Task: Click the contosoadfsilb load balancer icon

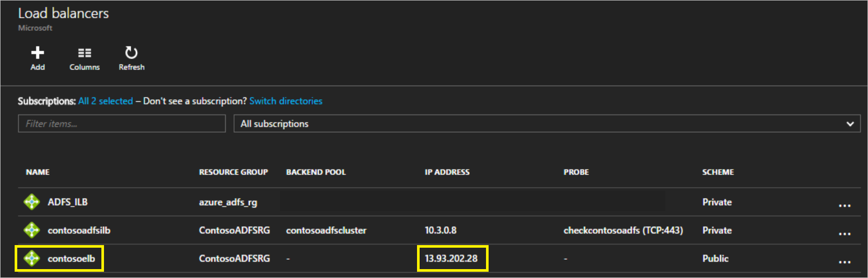Action: point(32,230)
